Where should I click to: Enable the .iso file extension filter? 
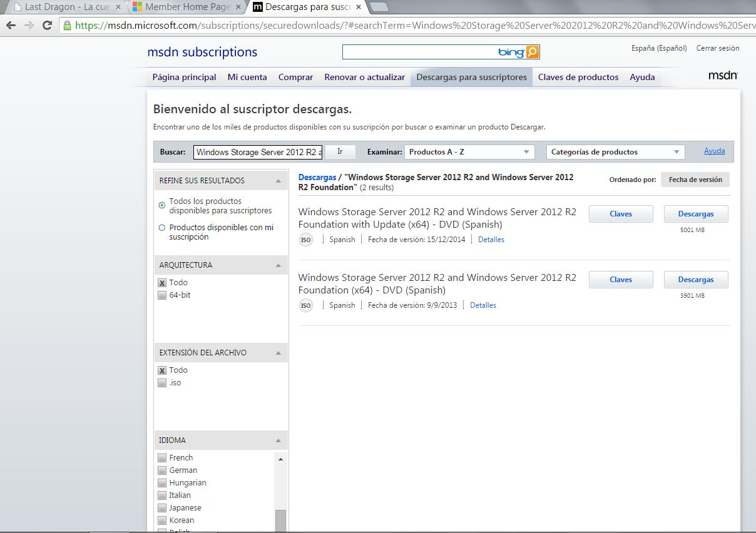point(162,383)
